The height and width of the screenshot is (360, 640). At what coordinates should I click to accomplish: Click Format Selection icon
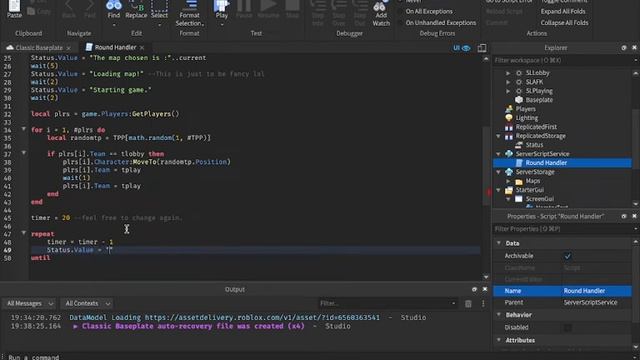click(190, 5)
